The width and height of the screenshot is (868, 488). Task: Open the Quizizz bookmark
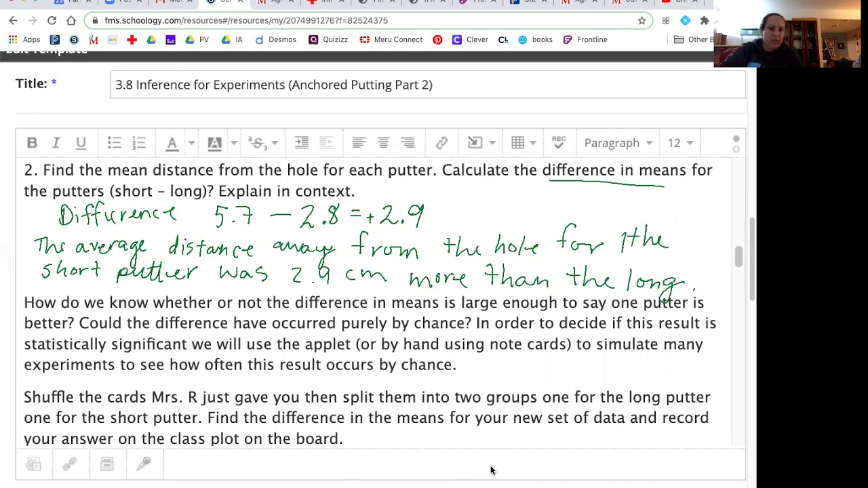pyautogui.click(x=328, y=40)
